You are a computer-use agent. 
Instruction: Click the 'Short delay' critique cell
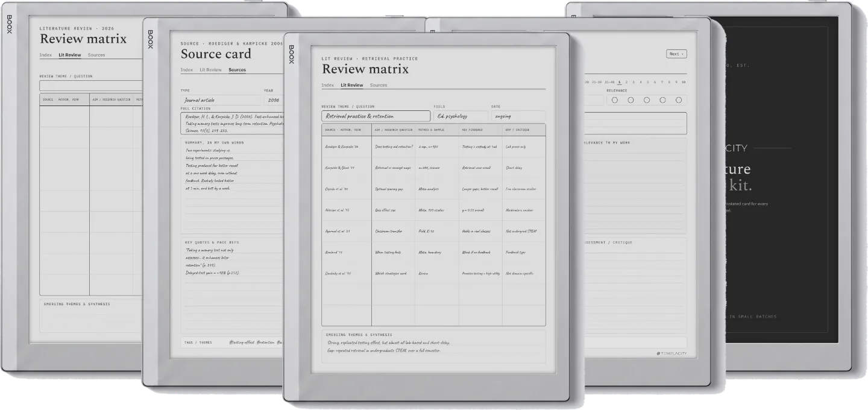[x=524, y=168]
